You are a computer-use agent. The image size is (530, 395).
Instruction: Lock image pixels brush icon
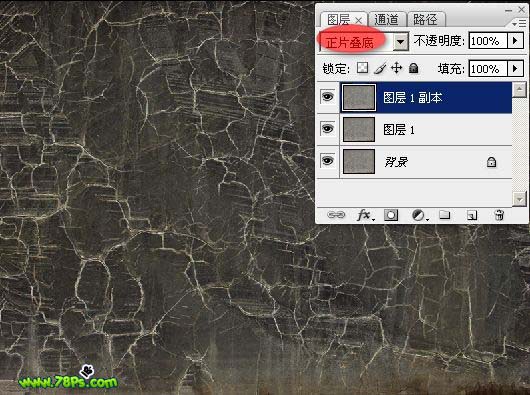[380, 68]
